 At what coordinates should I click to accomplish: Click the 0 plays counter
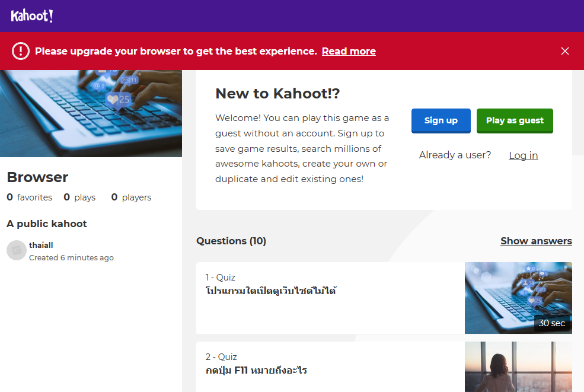point(79,197)
